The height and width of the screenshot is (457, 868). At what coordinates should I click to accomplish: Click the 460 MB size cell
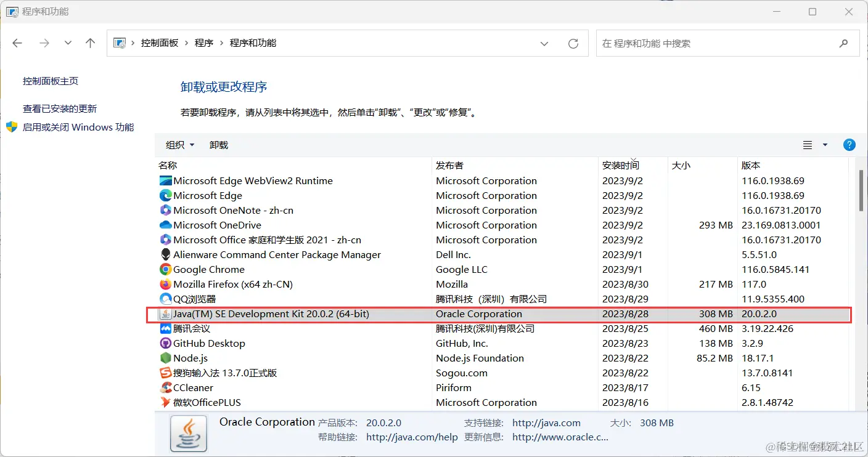pyautogui.click(x=716, y=329)
